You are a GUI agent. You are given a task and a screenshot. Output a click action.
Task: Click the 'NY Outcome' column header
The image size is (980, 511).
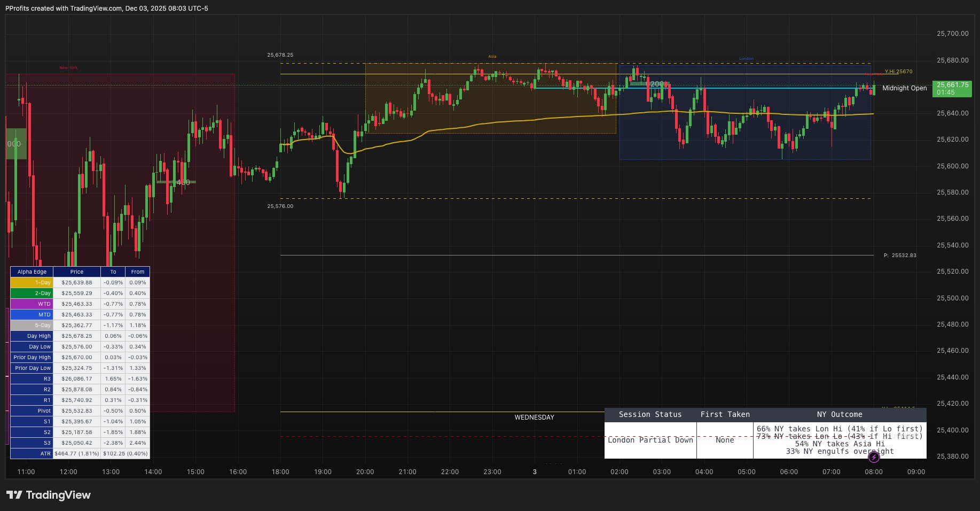point(840,414)
